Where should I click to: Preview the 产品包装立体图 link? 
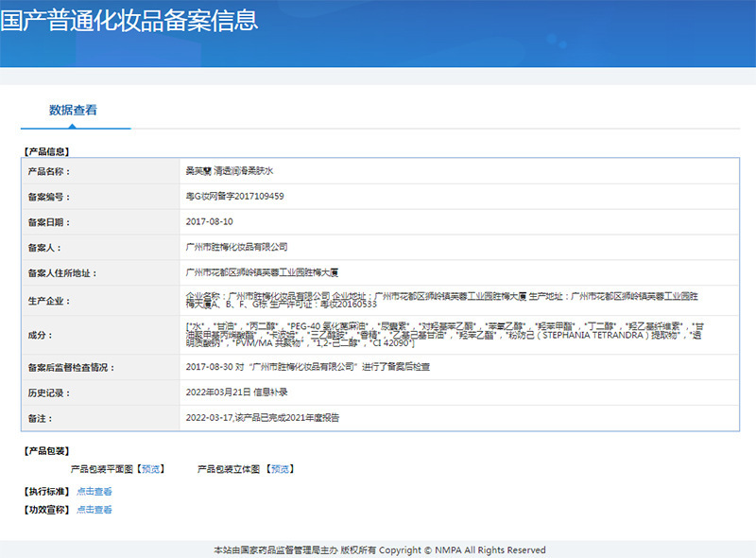(x=280, y=469)
